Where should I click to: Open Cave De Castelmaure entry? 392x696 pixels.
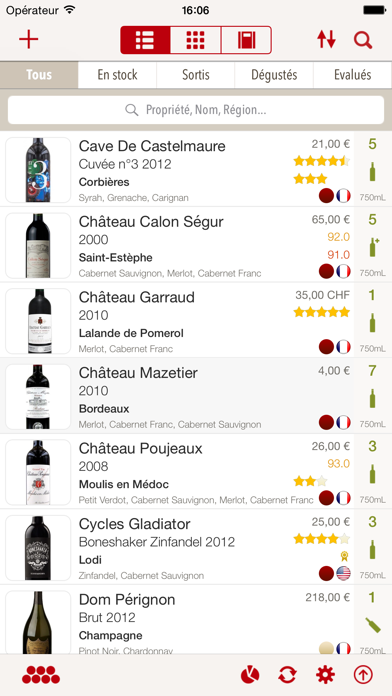(x=196, y=169)
